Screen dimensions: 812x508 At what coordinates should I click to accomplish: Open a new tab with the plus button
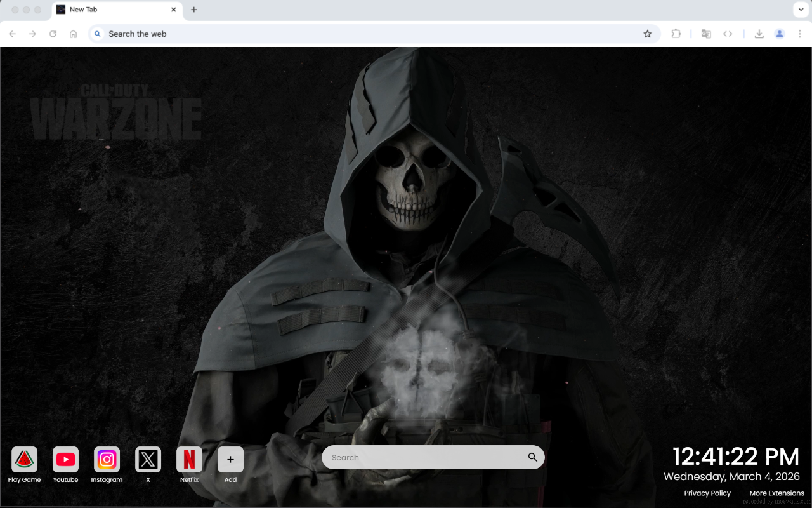coord(194,10)
